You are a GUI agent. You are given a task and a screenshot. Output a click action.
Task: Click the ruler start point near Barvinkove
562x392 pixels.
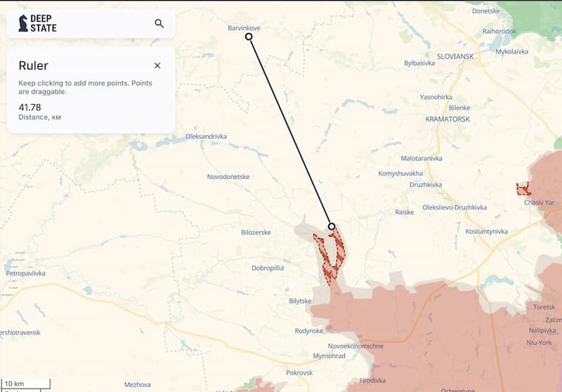(x=249, y=37)
